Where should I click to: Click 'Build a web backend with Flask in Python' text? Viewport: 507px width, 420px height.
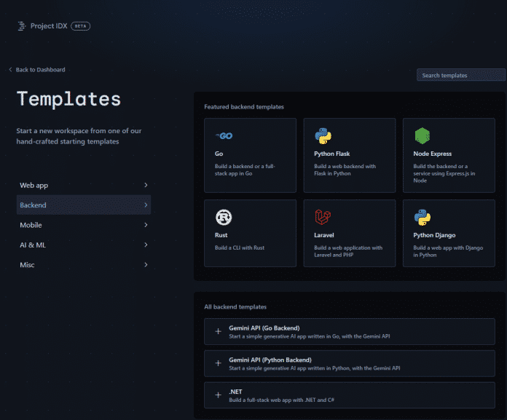coord(345,170)
